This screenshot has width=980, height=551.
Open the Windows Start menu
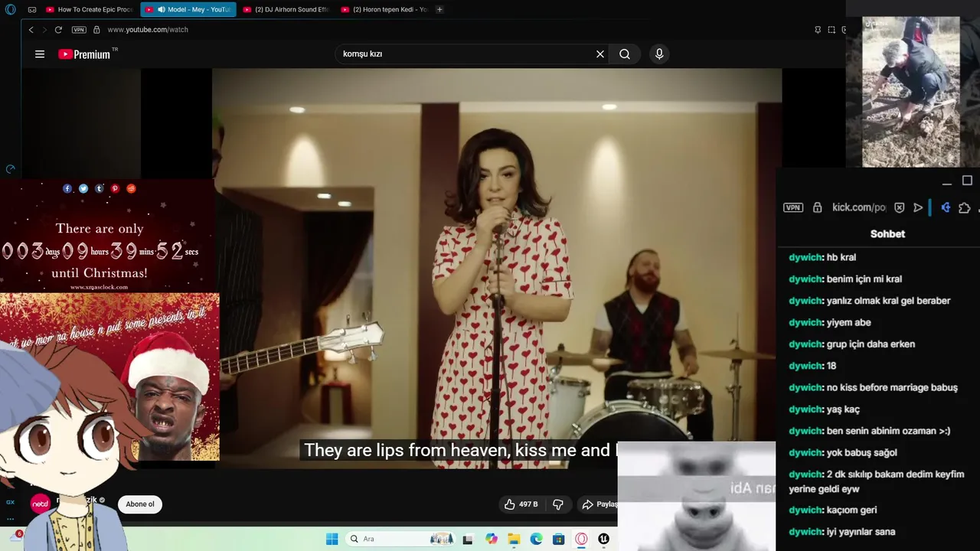pos(332,539)
